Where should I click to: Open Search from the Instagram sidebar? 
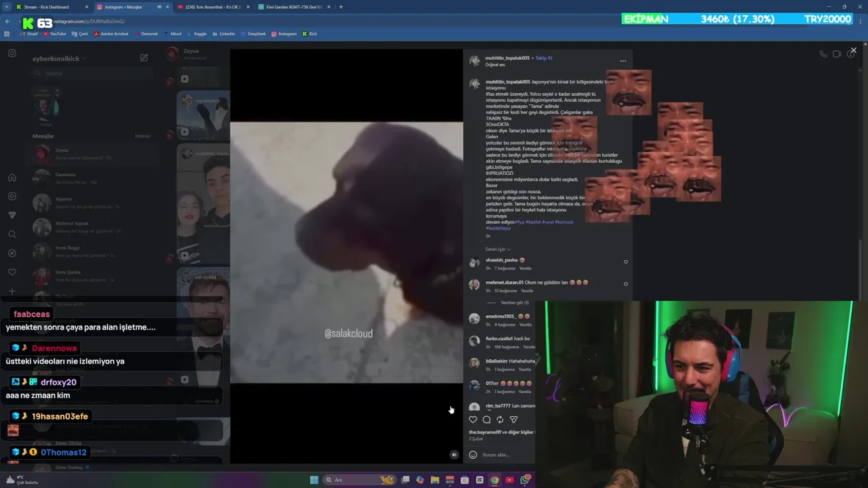point(12,235)
